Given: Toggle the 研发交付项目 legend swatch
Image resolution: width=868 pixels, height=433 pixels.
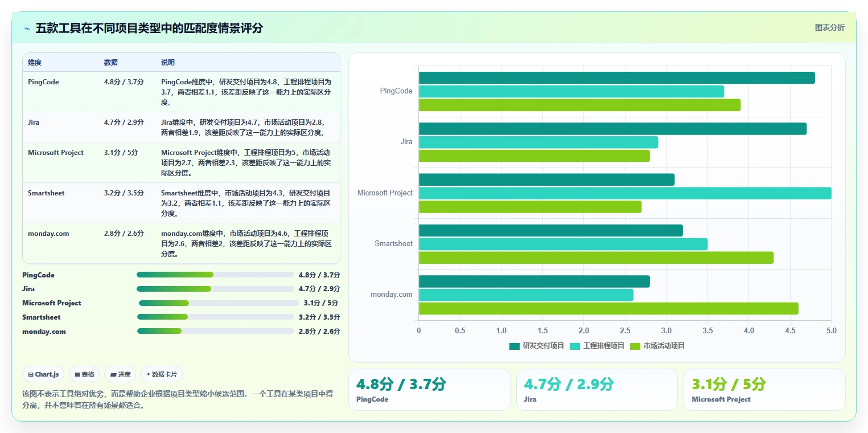Looking at the screenshot, I should (515, 346).
